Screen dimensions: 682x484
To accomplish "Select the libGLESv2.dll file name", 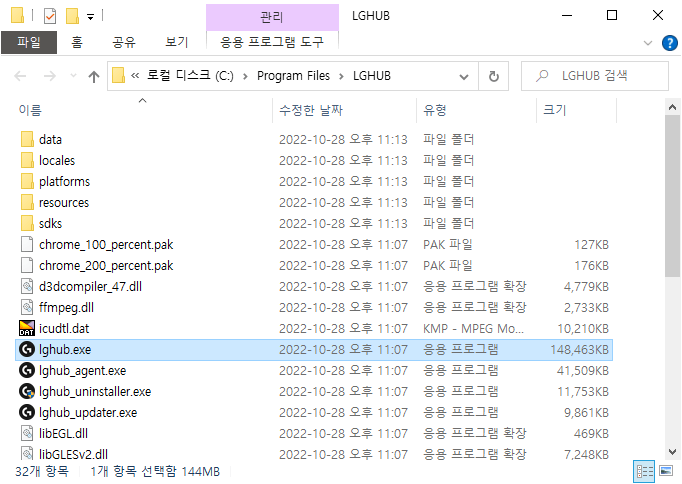I will (x=74, y=454).
